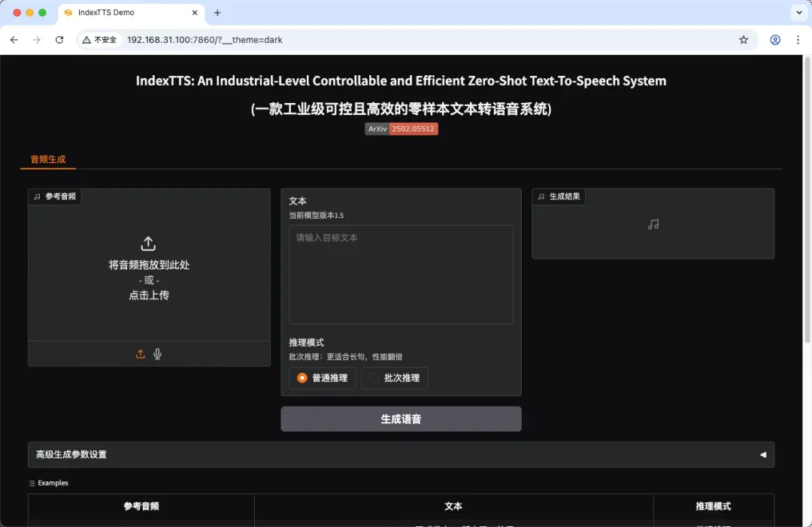
Task: Open the Chrome profile avatar icon
Action: click(x=775, y=40)
